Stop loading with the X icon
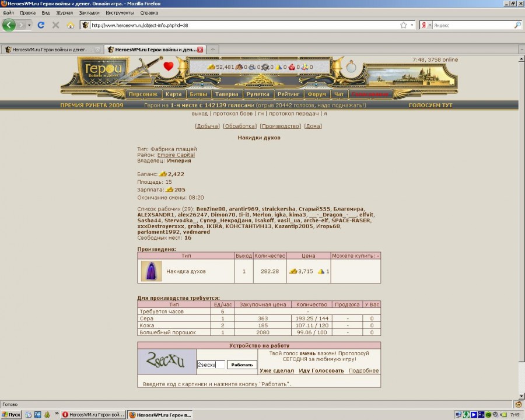This screenshot has height=420, width=525. 55,25
